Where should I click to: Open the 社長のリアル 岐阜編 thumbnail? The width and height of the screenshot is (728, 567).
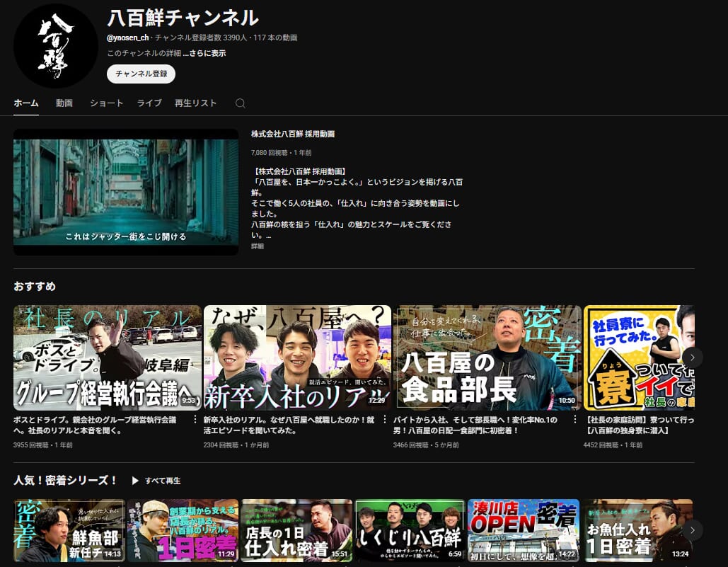point(108,357)
